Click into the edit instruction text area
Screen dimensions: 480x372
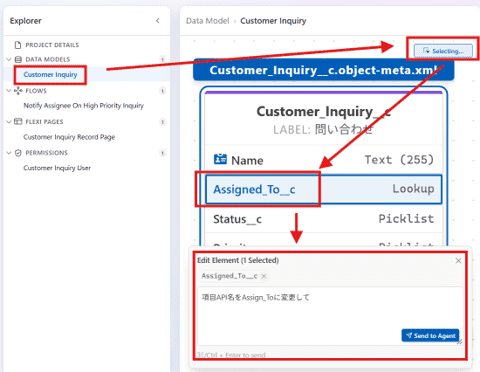point(330,315)
